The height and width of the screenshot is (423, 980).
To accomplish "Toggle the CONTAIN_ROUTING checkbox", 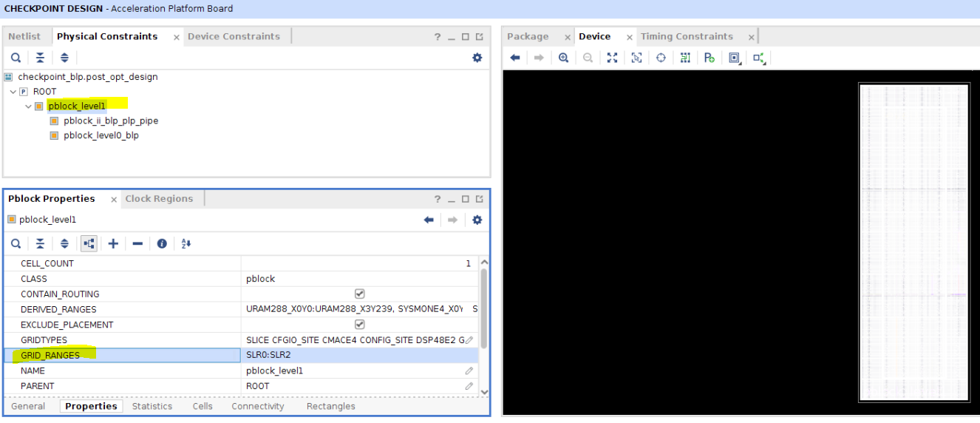I will tap(360, 294).
